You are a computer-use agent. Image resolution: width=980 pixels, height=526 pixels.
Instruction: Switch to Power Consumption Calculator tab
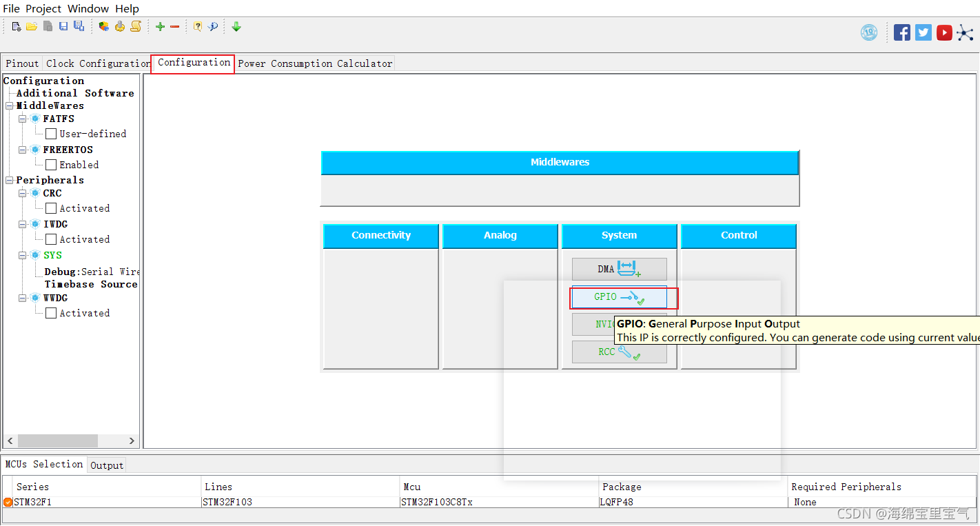(315, 63)
